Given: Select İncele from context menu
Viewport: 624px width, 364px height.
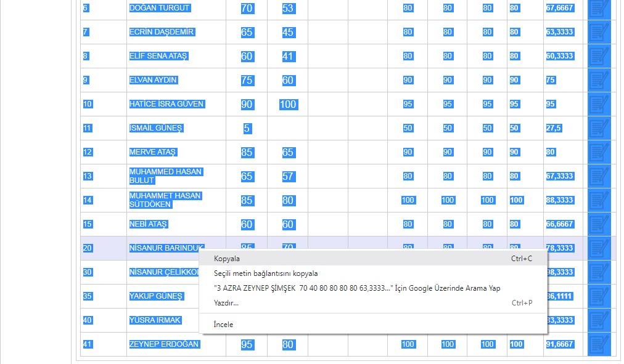Looking at the screenshot, I should pyautogui.click(x=223, y=325).
